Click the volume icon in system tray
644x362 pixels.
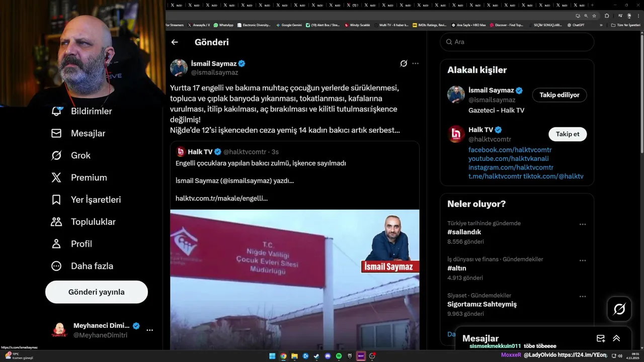coord(620,356)
